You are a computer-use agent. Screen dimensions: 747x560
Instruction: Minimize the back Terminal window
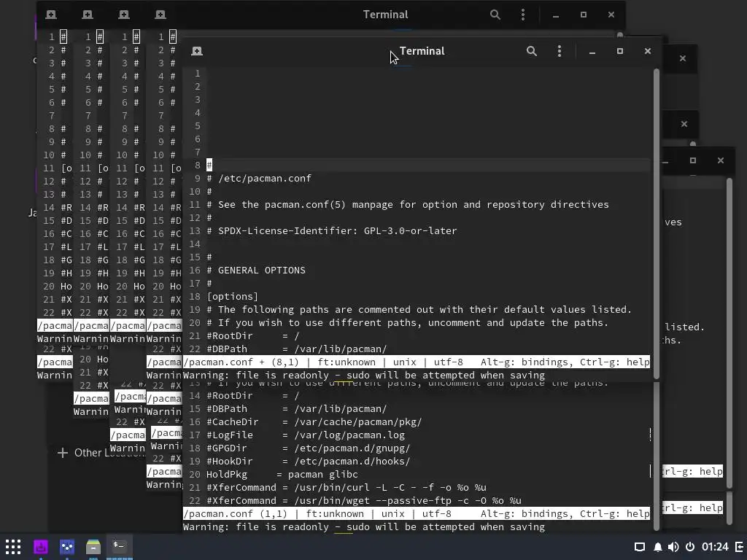(x=555, y=15)
